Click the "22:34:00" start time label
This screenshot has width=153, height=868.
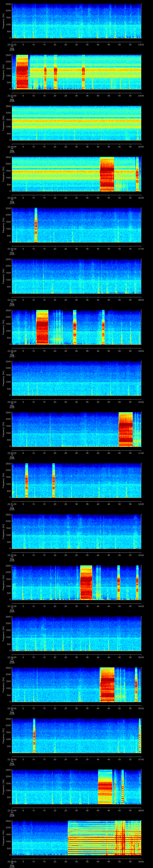(12, 657)
